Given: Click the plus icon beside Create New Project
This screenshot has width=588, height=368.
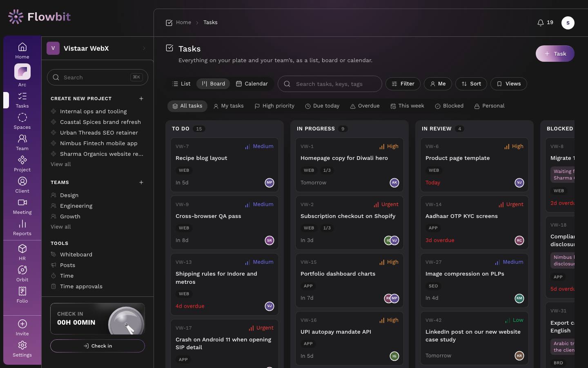Looking at the screenshot, I should coord(141,99).
